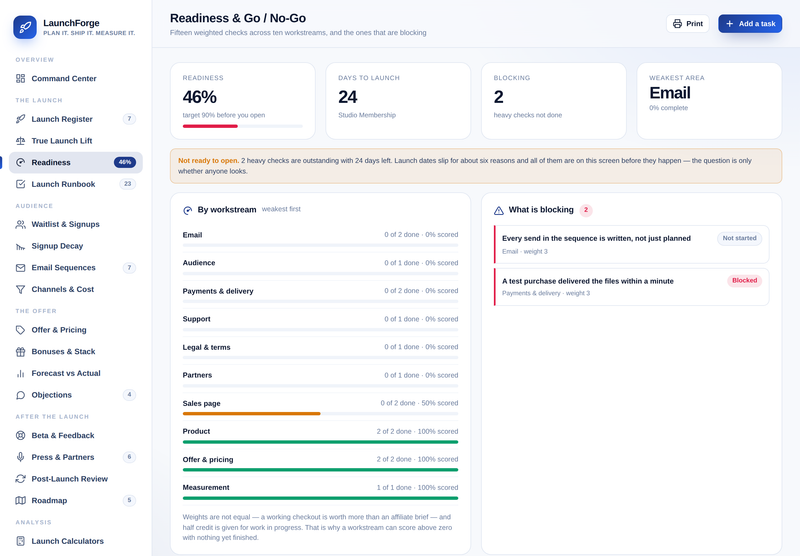This screenshot has height=556, width=800.
Task: Click the printer icon in Print button
Action: point(677,23)
